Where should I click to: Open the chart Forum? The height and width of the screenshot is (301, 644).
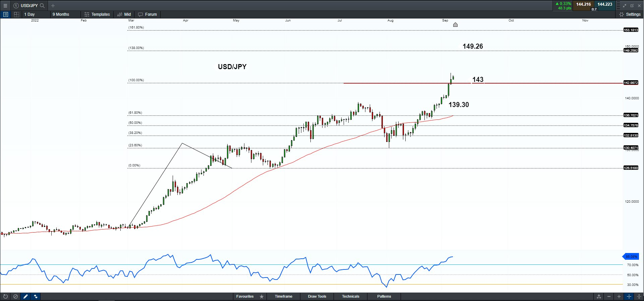point(148,14)
